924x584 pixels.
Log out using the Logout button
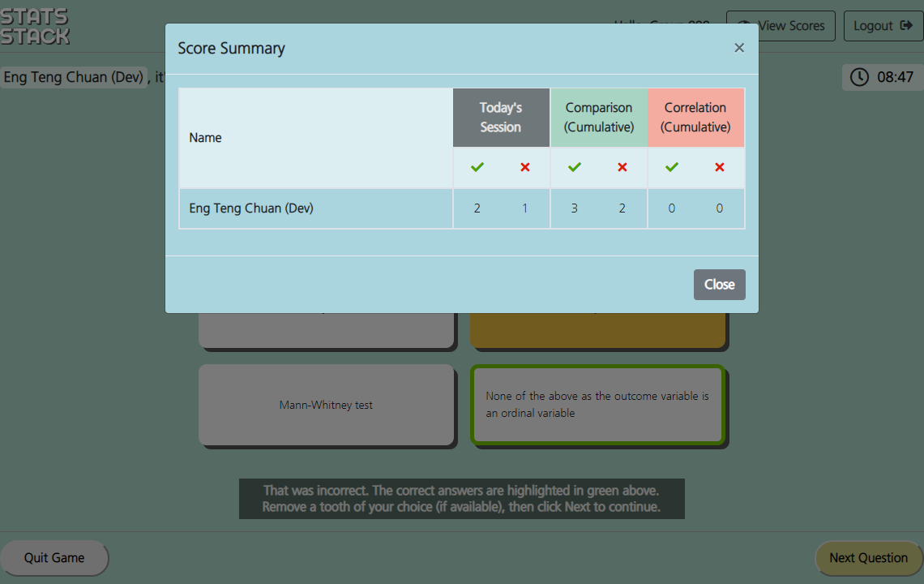(883, 26)
